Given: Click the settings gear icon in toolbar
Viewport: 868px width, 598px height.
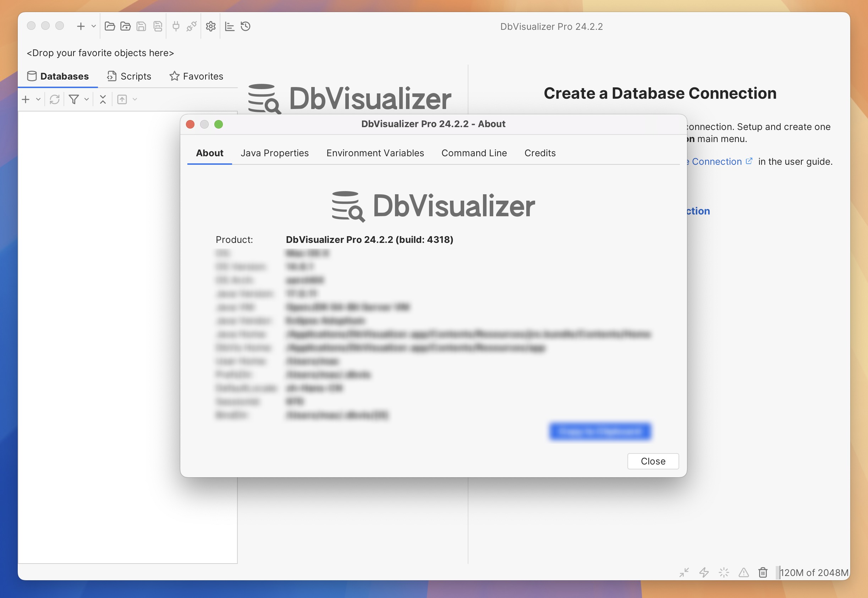Looking at the screenshot, I should [x=210, y=26].
